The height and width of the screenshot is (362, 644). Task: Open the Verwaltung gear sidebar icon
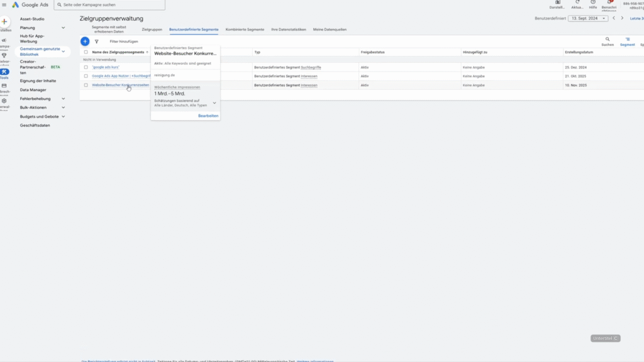point(4,101)
